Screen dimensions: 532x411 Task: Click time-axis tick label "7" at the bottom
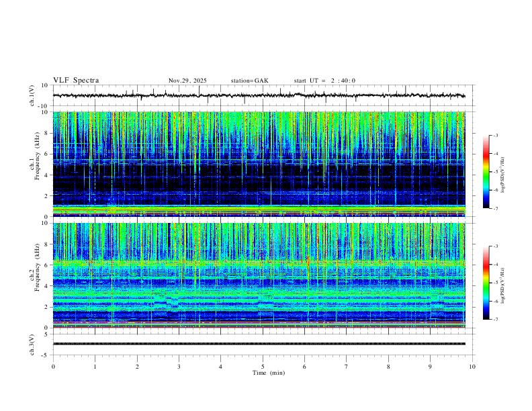pos(347,367)
